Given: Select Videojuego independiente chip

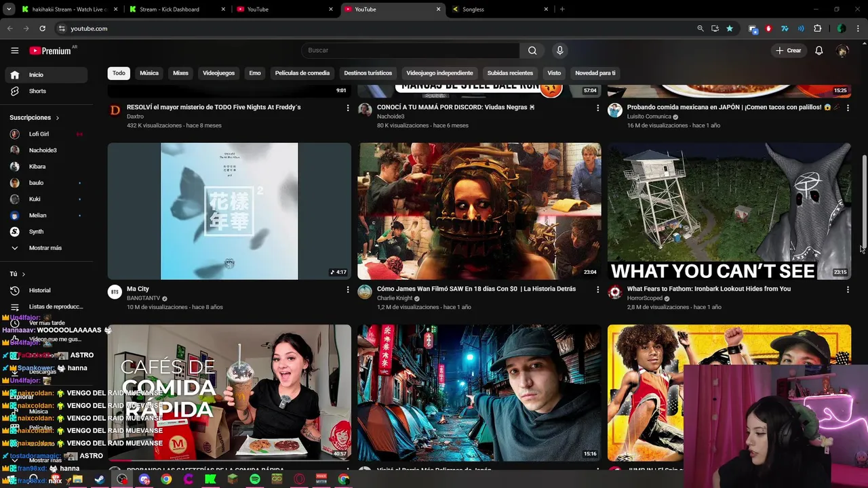Looking at the screenshot, I should tap(439, 73).
